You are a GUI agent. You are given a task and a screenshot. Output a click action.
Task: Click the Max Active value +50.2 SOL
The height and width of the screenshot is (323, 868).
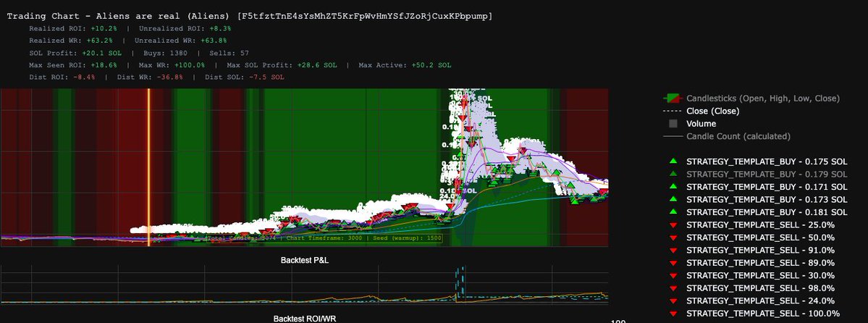pyautogui.click(x=431, y=65)
